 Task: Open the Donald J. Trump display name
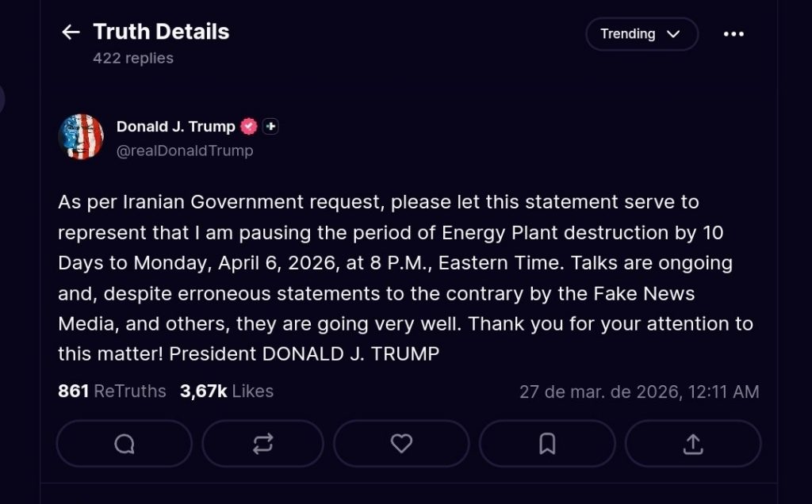click(x=175, y=127)
